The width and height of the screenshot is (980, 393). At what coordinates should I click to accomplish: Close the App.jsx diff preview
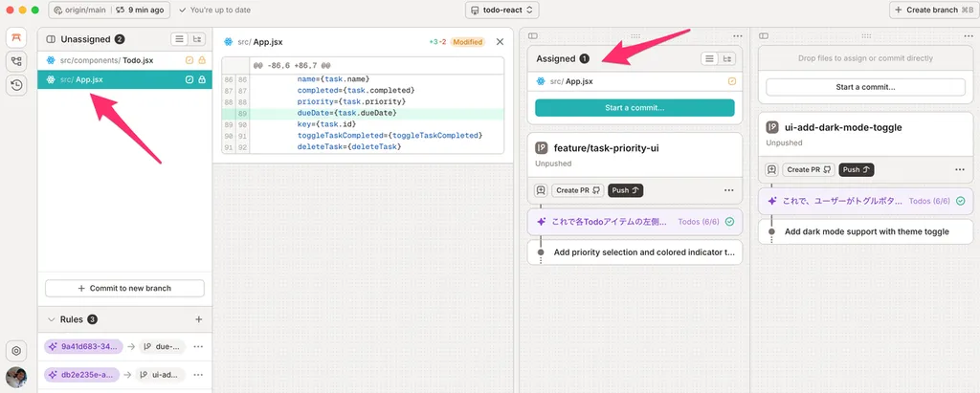500,42
